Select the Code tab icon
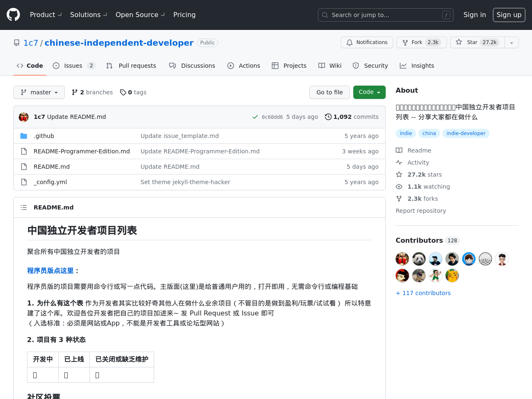532x399 pixels. tap(20, 66)
